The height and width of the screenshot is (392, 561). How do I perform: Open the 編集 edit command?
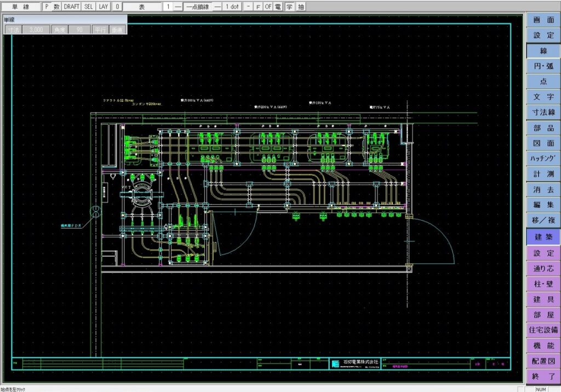tap(543, 205)
